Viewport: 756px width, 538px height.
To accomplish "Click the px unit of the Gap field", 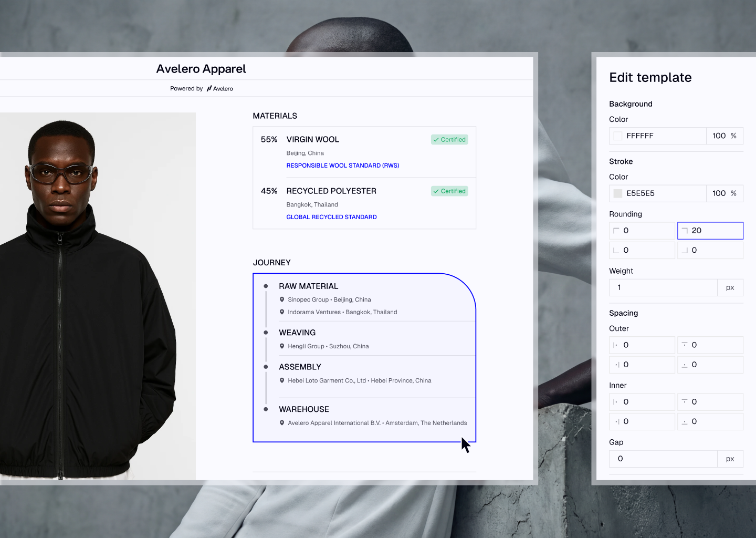I will point(730,459).
